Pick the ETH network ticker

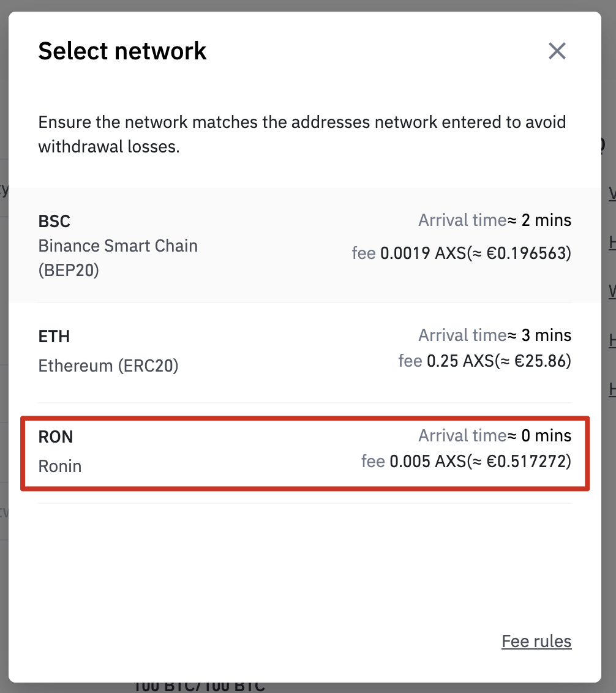[54, 336]
